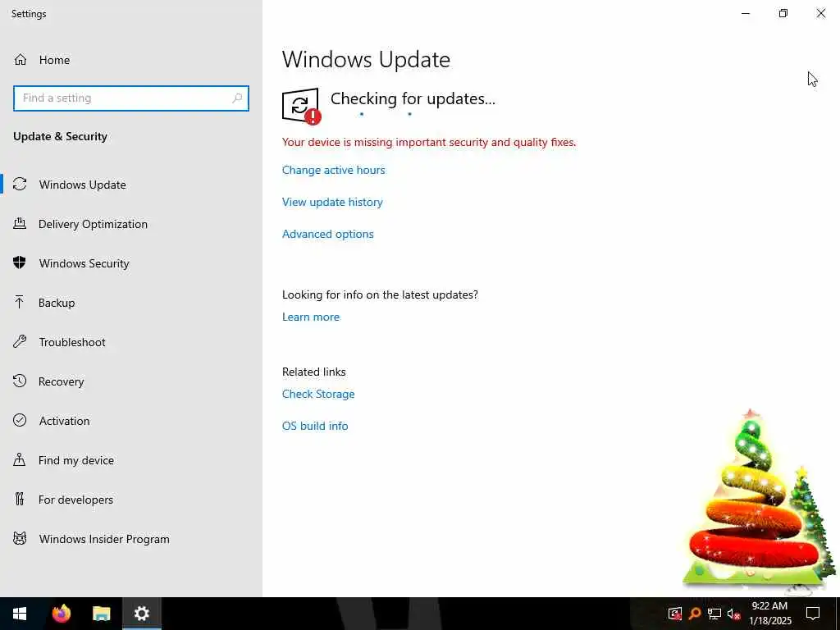
Task: Open OS build info link
Action: 315,426
